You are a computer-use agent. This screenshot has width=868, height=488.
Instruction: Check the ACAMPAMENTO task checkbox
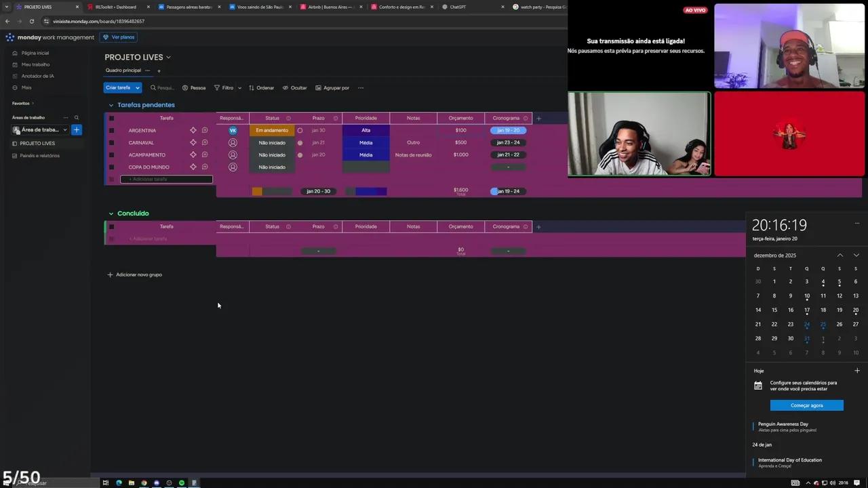(112, 155)
